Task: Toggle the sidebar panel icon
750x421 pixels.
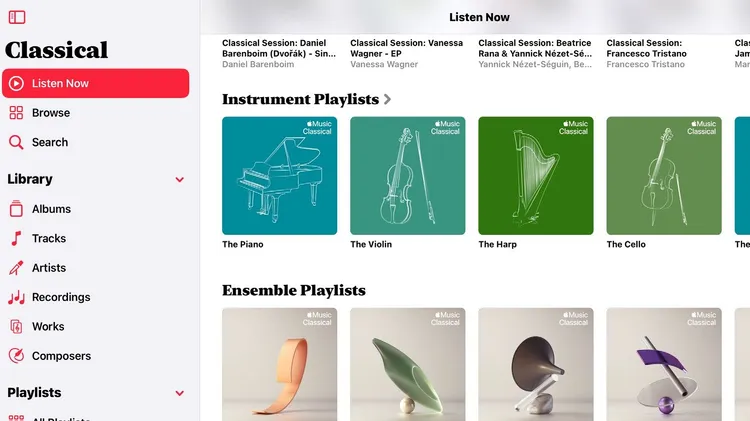Action: (x=17, y=17)
